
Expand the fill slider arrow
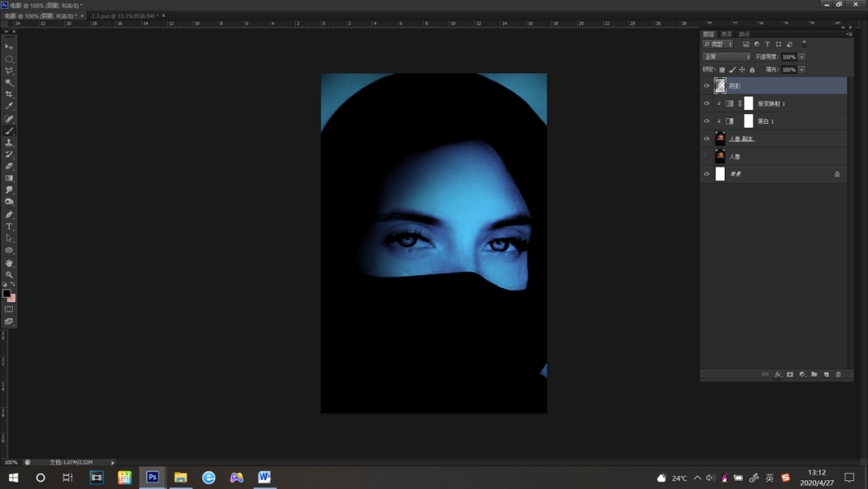pyautogui.click(x=801, y=70)
